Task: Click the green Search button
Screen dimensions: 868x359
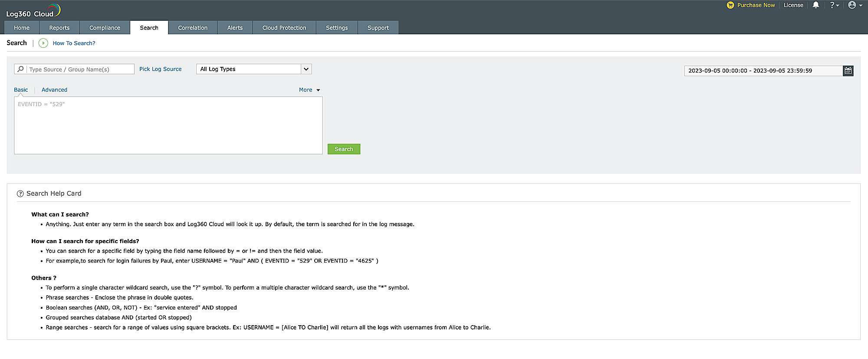Action: (x=344, y=149)
